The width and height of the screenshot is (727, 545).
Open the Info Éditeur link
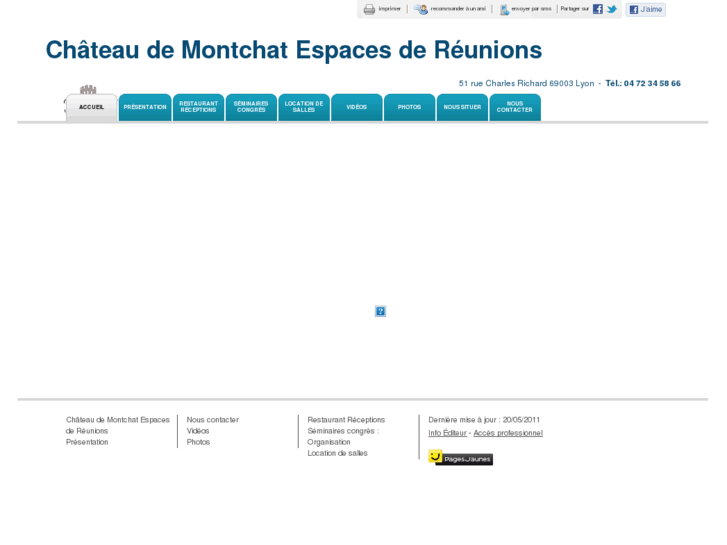447,433
